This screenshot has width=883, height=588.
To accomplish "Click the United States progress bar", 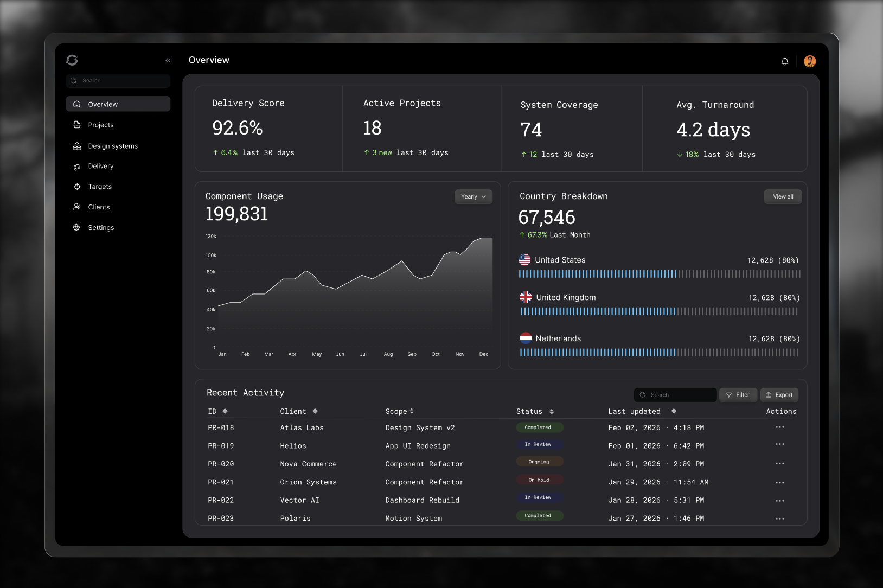I will pyautogui.click(x=659, y=274).
